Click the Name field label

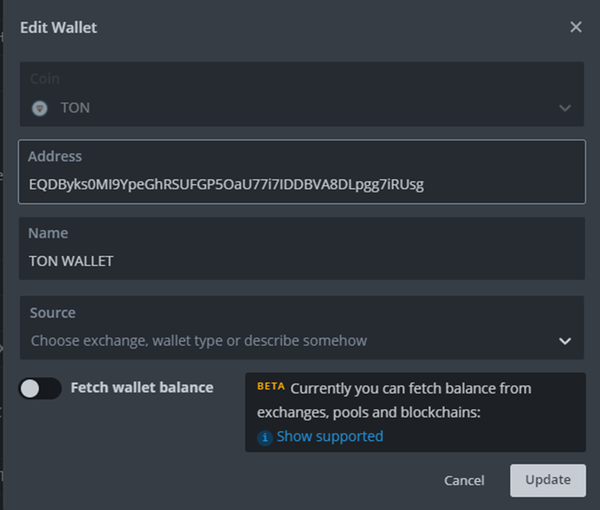49,233
